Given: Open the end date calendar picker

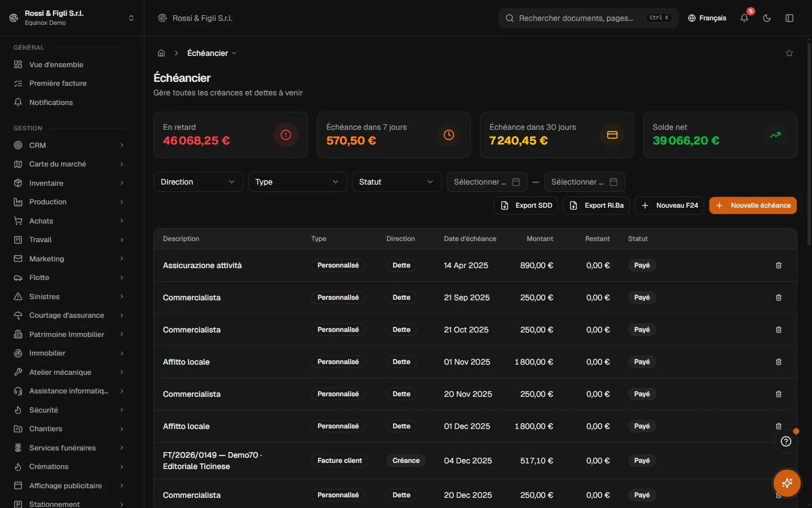Looking at the screenshot, I should click(585, 182).
